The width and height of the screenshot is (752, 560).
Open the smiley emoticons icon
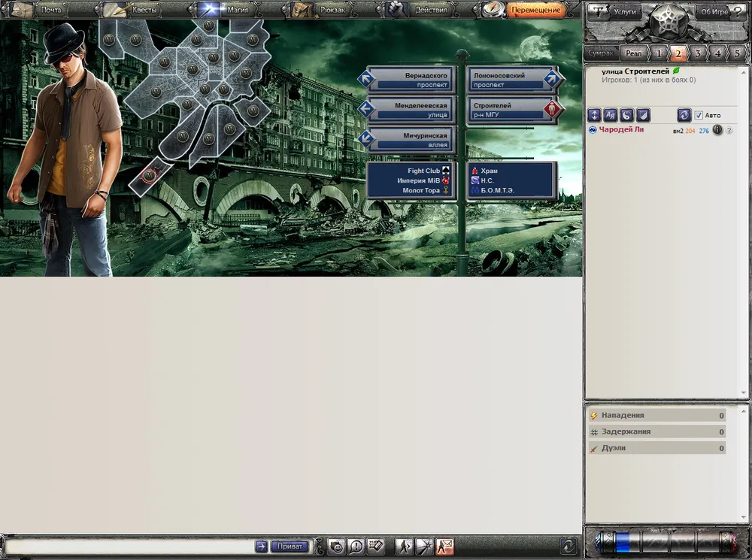337,546
